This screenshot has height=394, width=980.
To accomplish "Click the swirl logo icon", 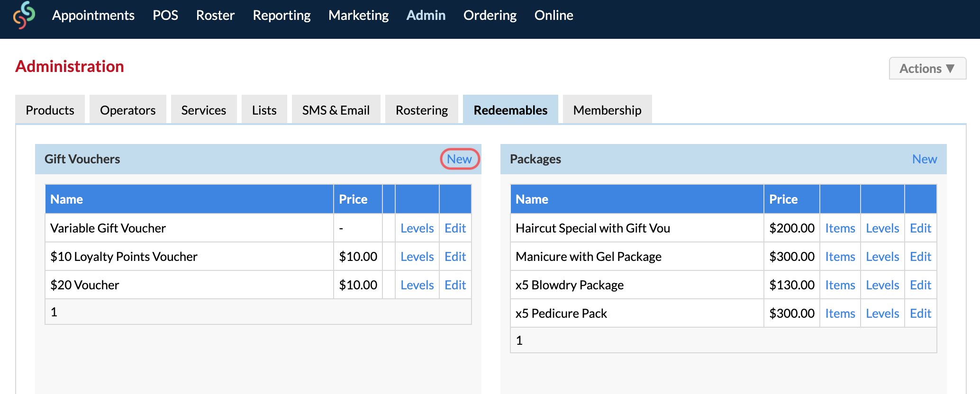I will [x=24, y=15].
